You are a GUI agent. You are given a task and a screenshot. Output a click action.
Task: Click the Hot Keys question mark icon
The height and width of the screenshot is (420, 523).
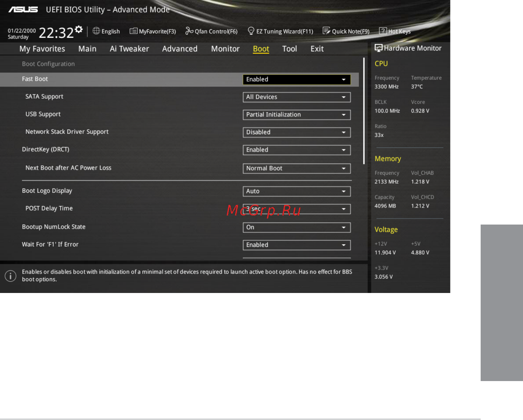(383, 31)
